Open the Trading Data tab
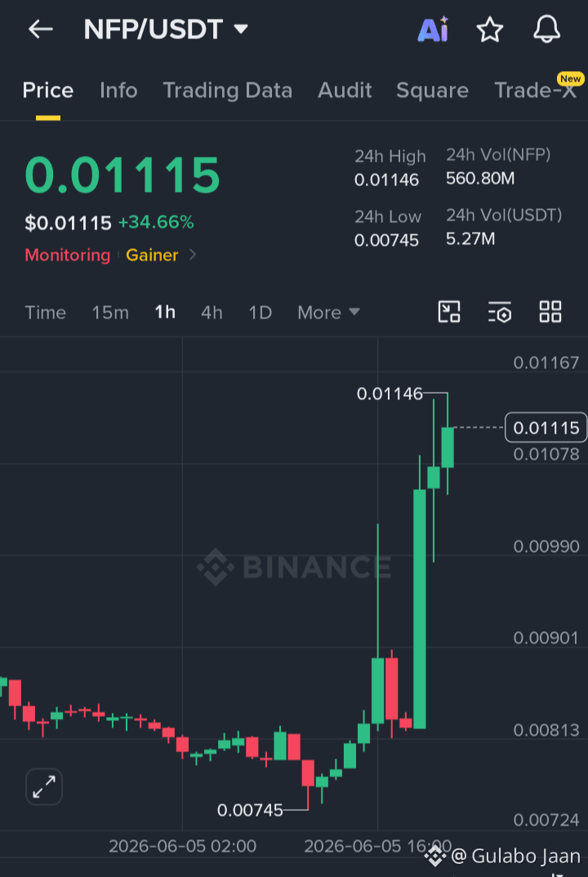The image size is (588, 877). tap(227, 91)
